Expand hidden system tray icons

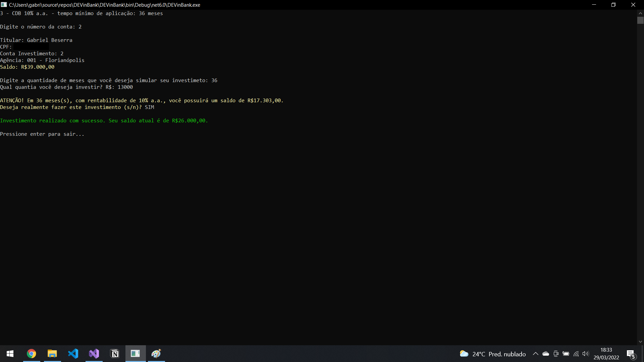pyautogui.click(x=536, y=354)
